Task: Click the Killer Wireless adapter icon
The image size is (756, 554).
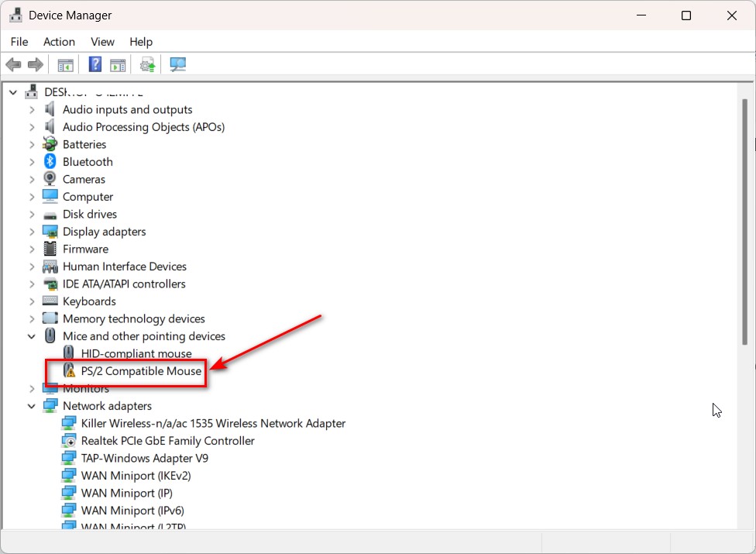Action: point(69,423)
